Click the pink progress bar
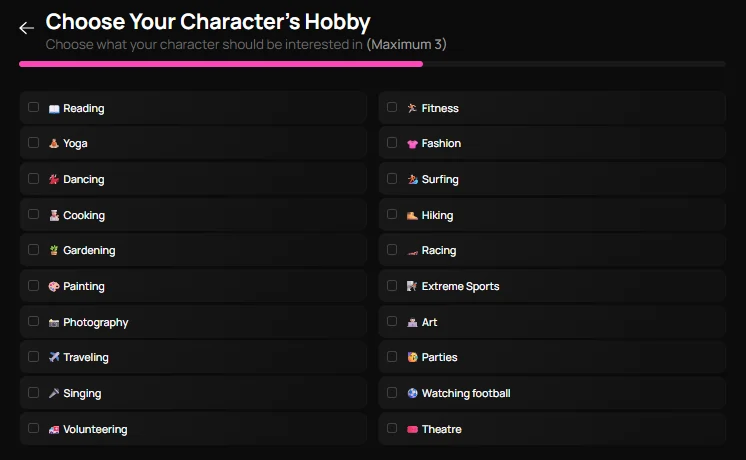The image size is (746, 460). pos(220,64)
